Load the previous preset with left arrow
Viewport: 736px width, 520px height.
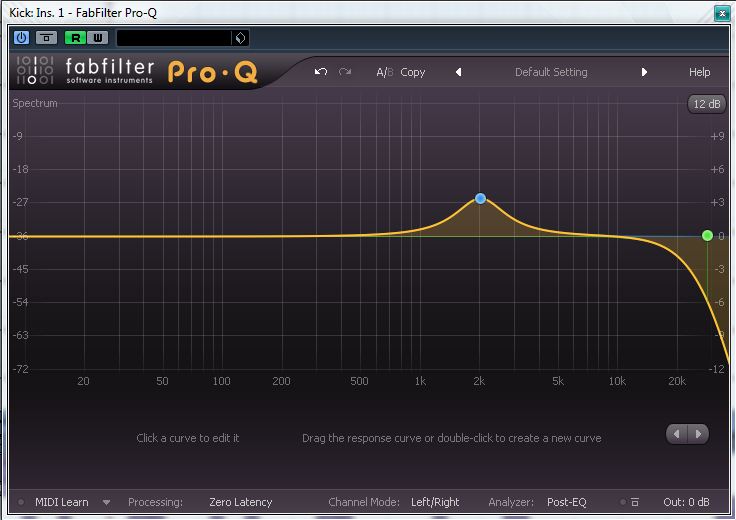pos(459,72)
